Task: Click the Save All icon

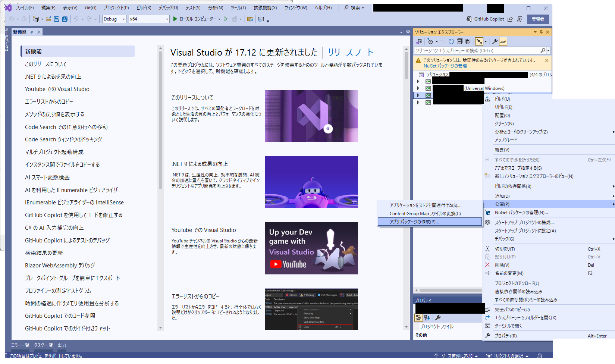Action: [x=65, y=19]
